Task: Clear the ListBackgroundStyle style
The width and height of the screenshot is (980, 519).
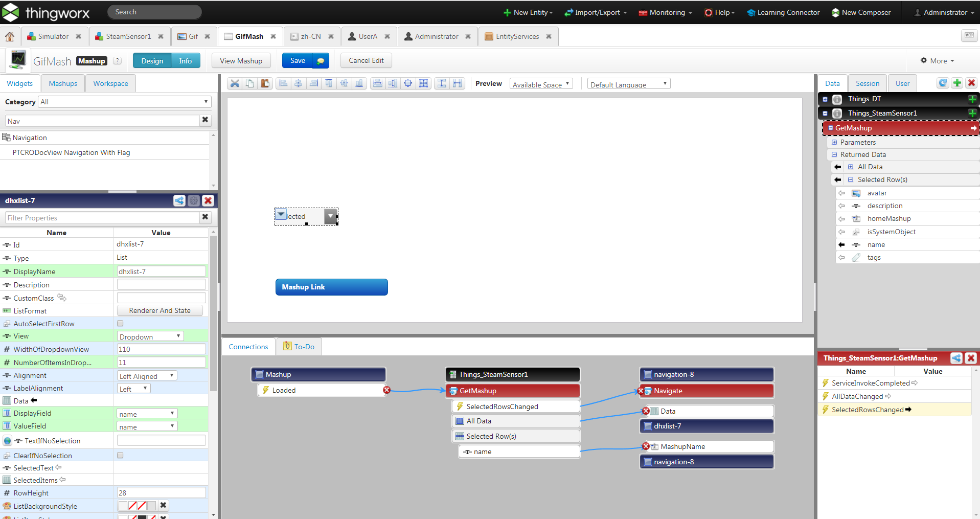Action: coord(163,505)
